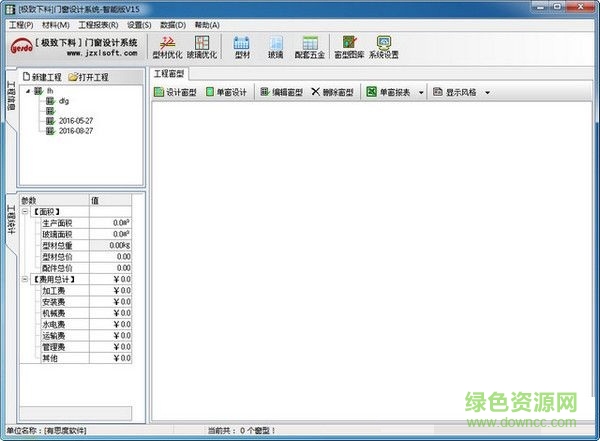Open the 设置(S) menu
This screenshot has width=600, height=441.
(x=139, y=25)
